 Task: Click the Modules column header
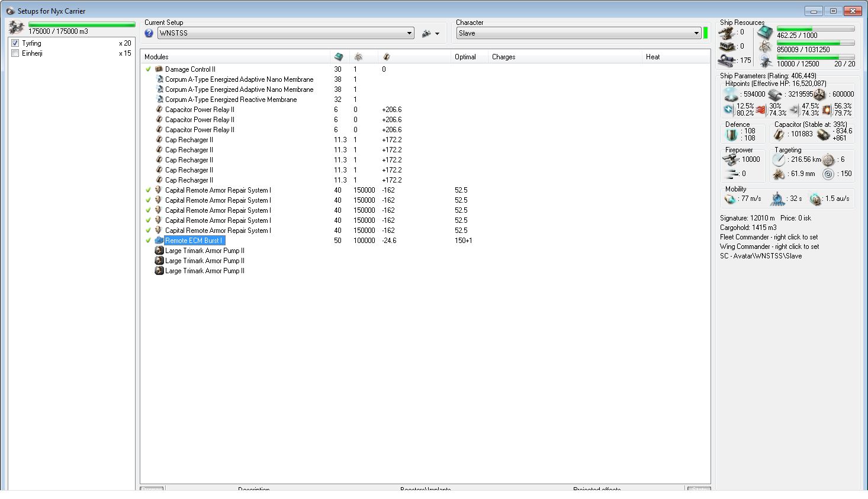tap(235, 57)
